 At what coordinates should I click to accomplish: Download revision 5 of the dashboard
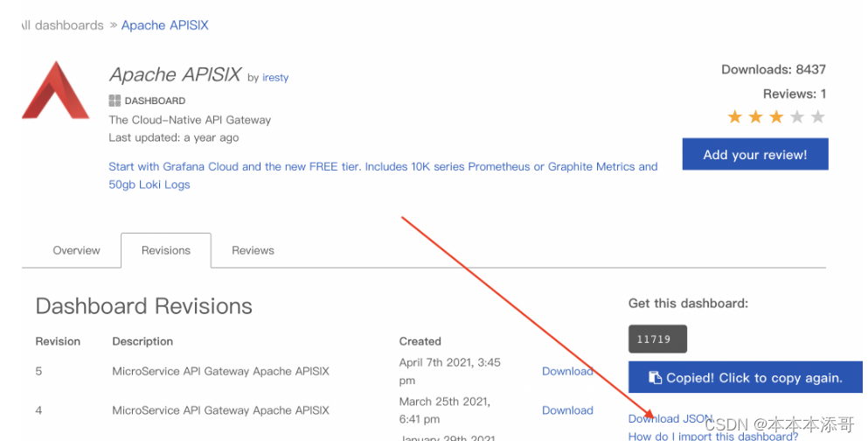pyautogui.click(x=567, y=371)
